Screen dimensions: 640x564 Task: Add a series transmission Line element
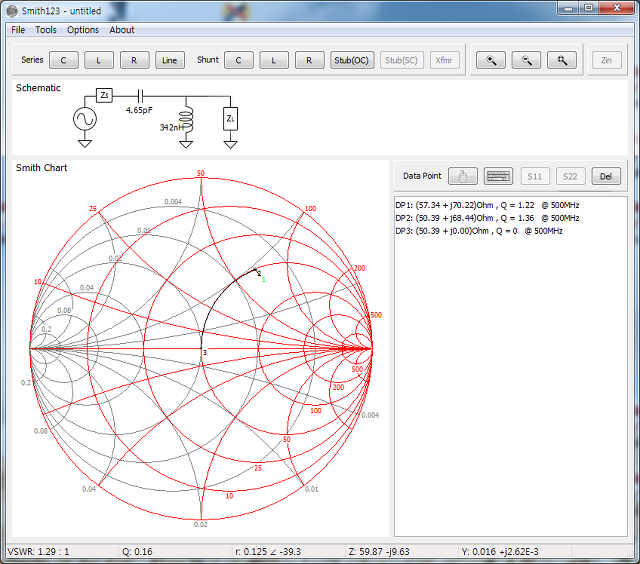tap(170, 60)
